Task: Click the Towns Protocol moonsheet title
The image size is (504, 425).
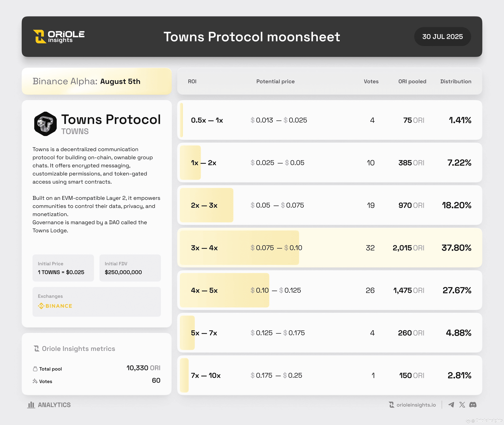Action: [x=252, y=37]
